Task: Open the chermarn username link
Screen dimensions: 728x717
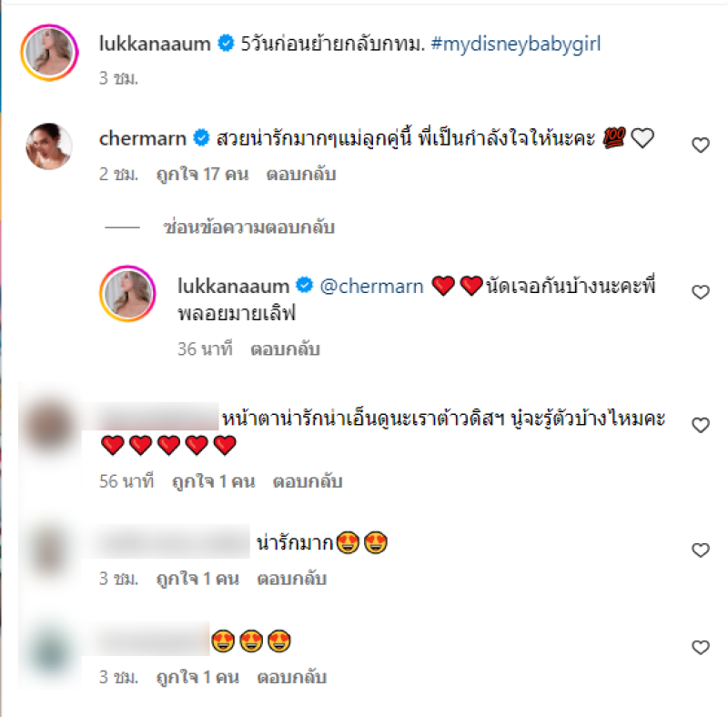Action: click(x=143, y=138)
